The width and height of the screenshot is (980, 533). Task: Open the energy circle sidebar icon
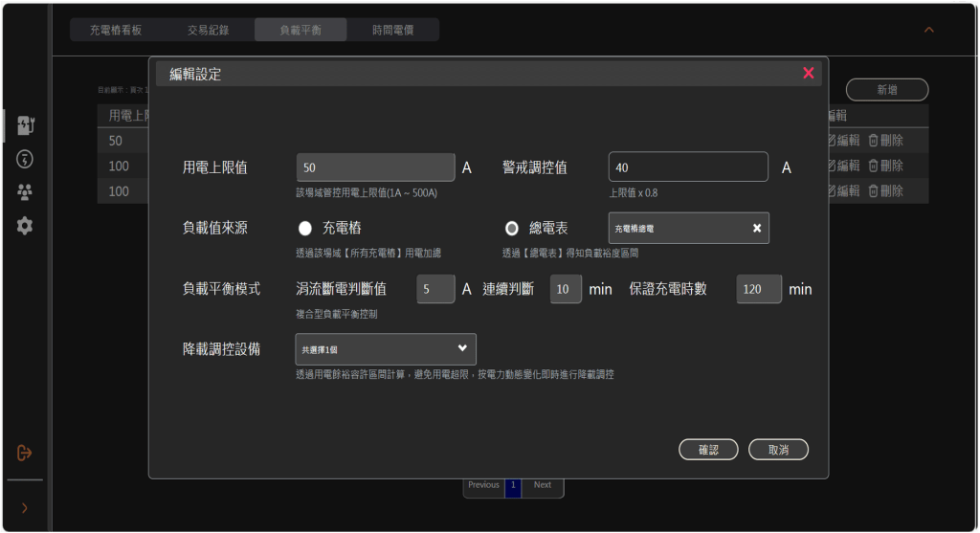tap(24, 160)
